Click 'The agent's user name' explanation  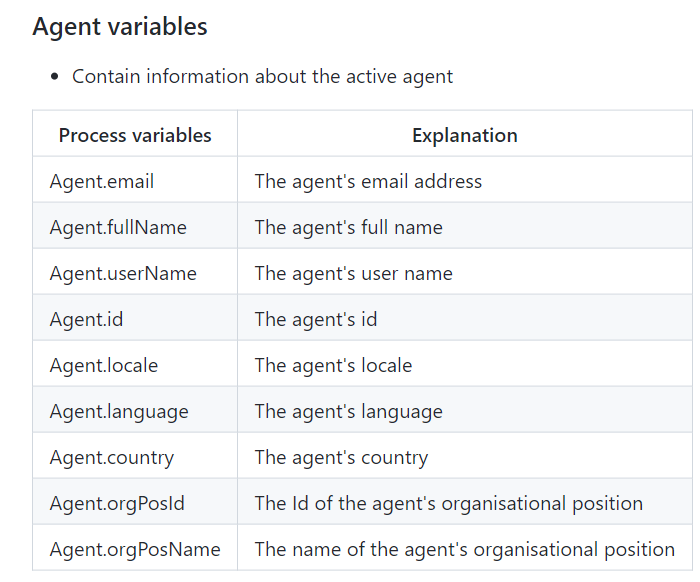[354, 273]
